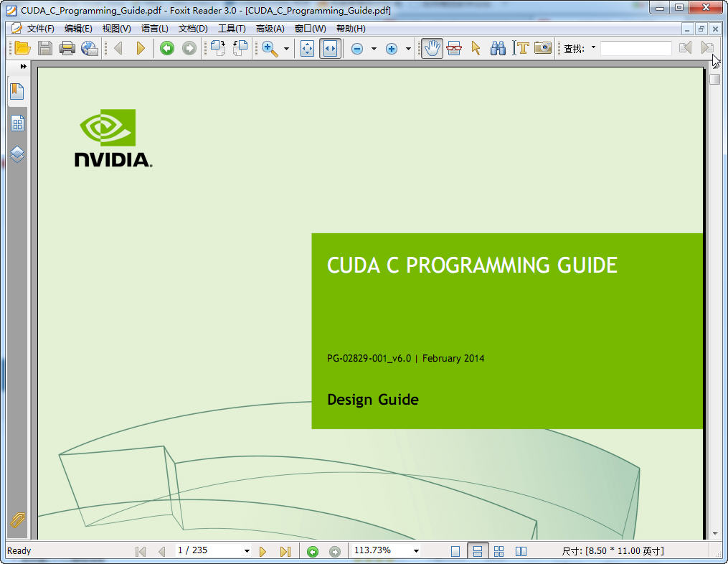The height and width of the screenshot is (564, 728).
Task: Switch to continuous facing layout
Action: (498, 552)
